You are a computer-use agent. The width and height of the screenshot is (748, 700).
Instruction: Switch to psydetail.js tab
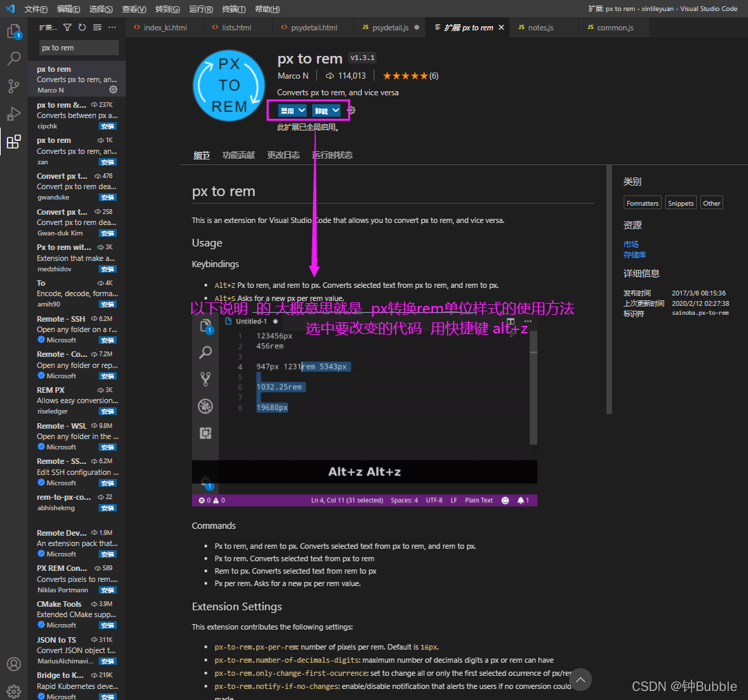(x=390, y=28)
